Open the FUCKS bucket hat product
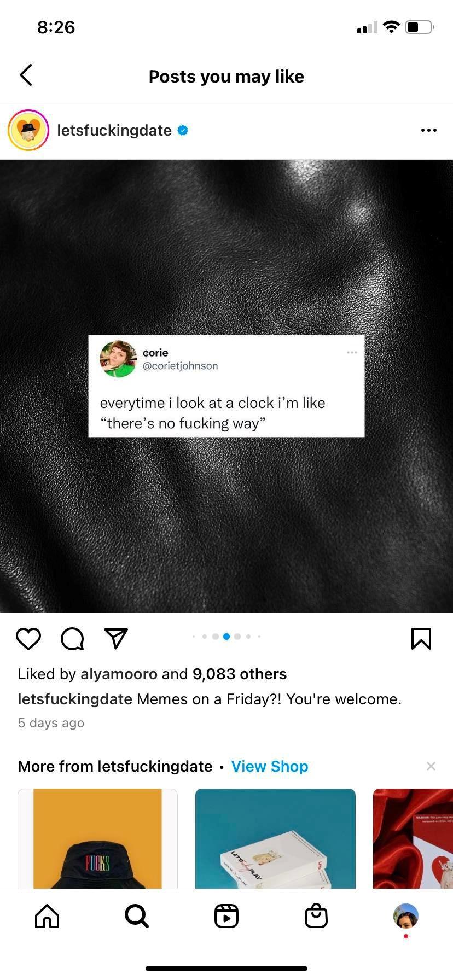The height and width of the screenshot is (980, 453). click(x=97, y=838)
